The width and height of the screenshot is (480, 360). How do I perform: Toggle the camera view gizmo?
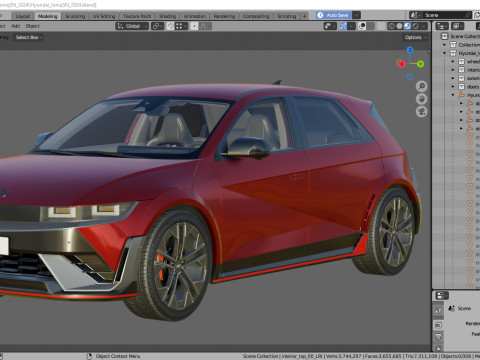[422, 112]
